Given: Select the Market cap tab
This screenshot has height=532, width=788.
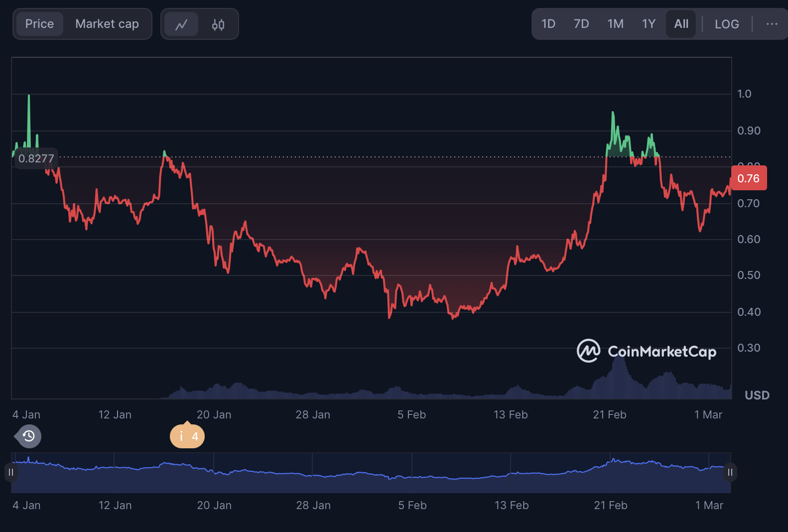Looking at the screenshot, I should coord(107,24).
